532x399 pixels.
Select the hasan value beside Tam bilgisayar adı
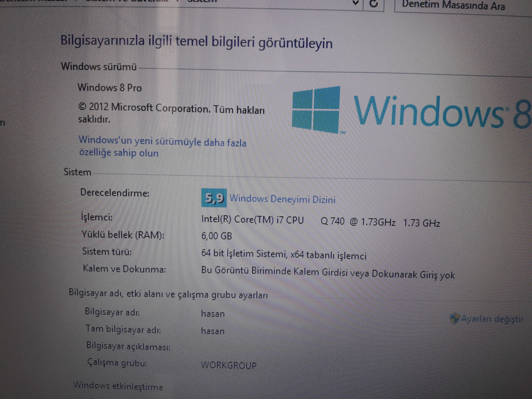[x=213, y=331]
